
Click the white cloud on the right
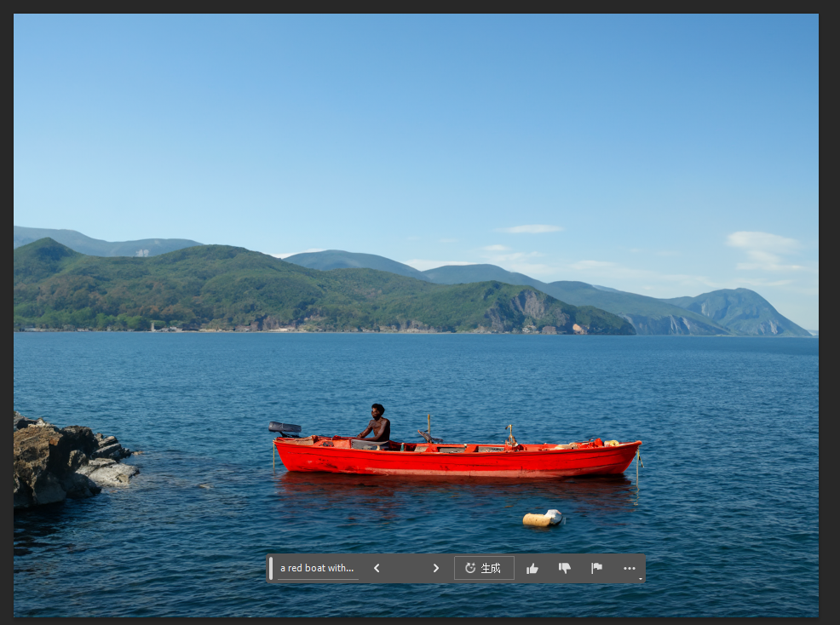pyautogui.click(x=762, y=242)
